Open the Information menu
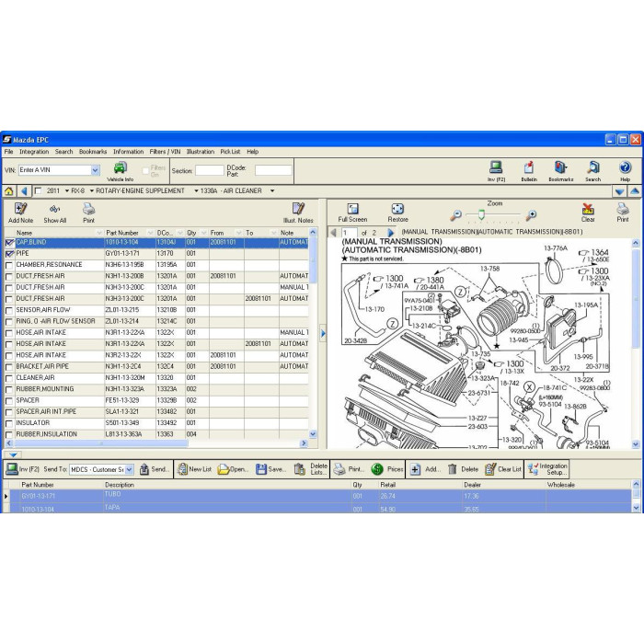 click(129, 152)
